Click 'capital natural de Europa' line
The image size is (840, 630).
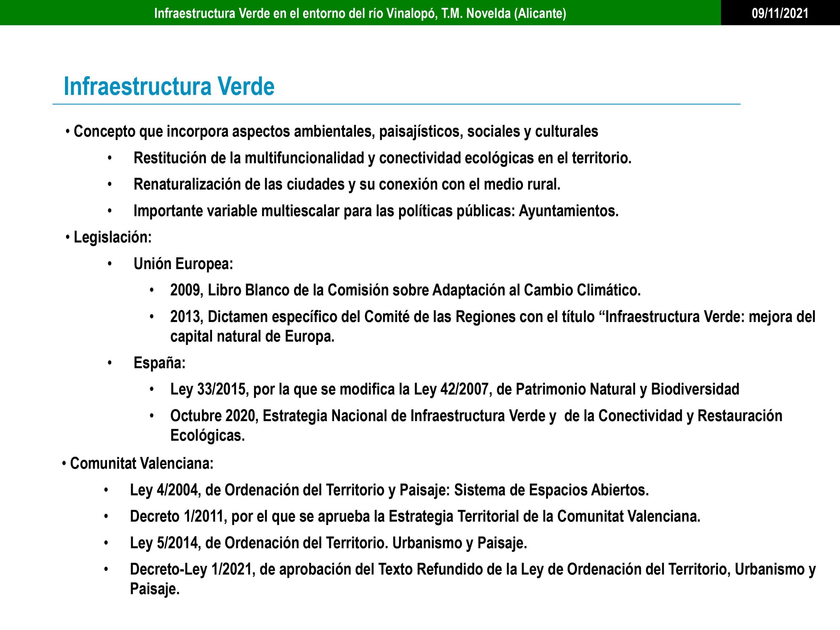[252, 336]
